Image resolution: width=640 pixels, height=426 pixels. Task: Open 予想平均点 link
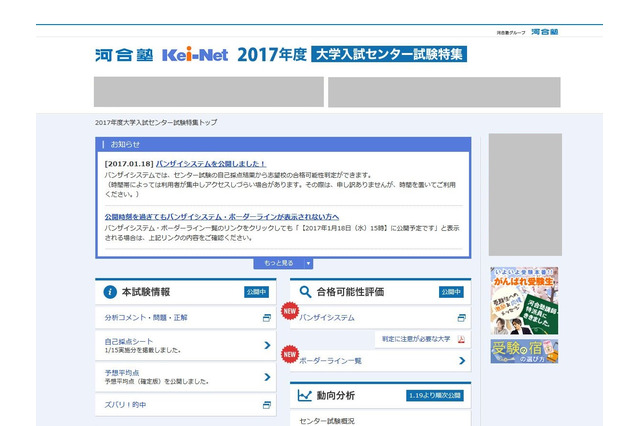[x=122, y=373]
